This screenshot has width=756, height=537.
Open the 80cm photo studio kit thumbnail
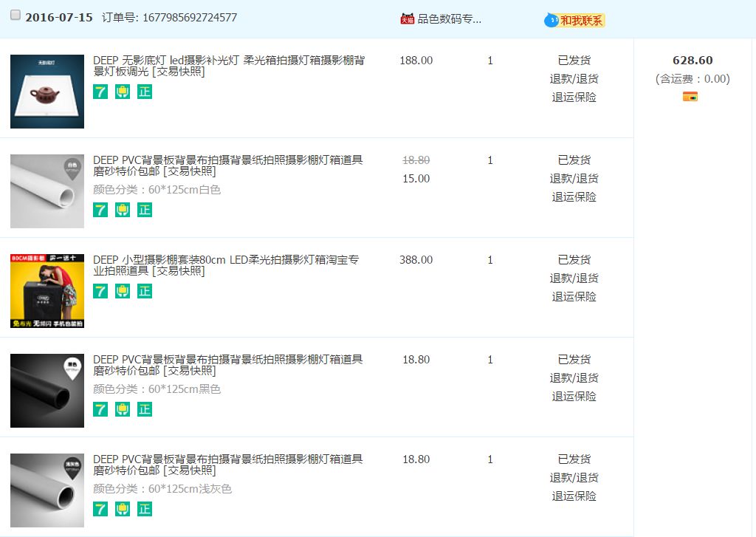[47, 291]
